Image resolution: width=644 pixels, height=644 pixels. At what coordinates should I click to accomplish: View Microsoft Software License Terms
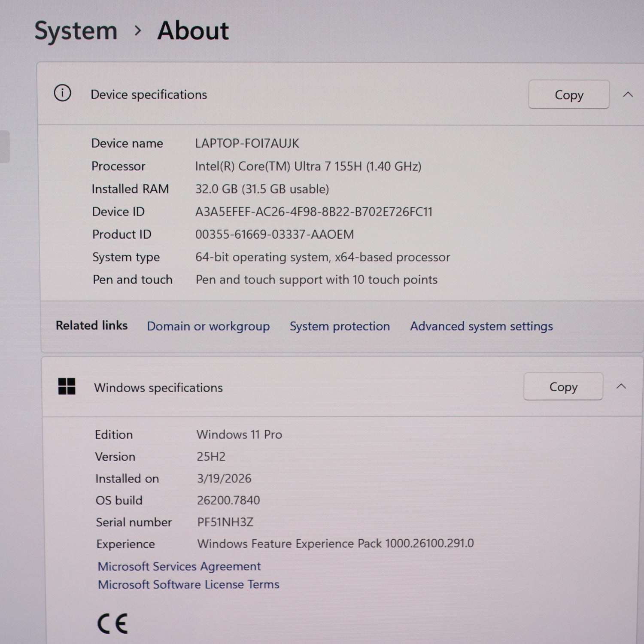(x=188, y=584)
